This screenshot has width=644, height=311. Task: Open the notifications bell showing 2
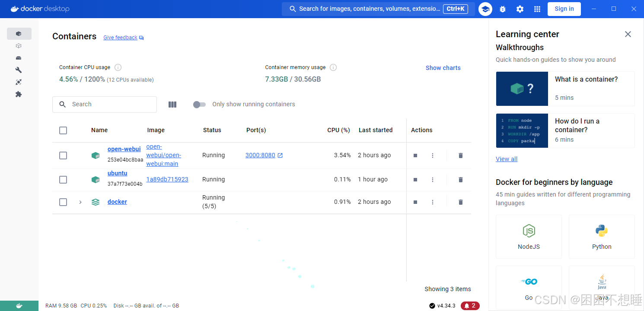click(470, 306)
